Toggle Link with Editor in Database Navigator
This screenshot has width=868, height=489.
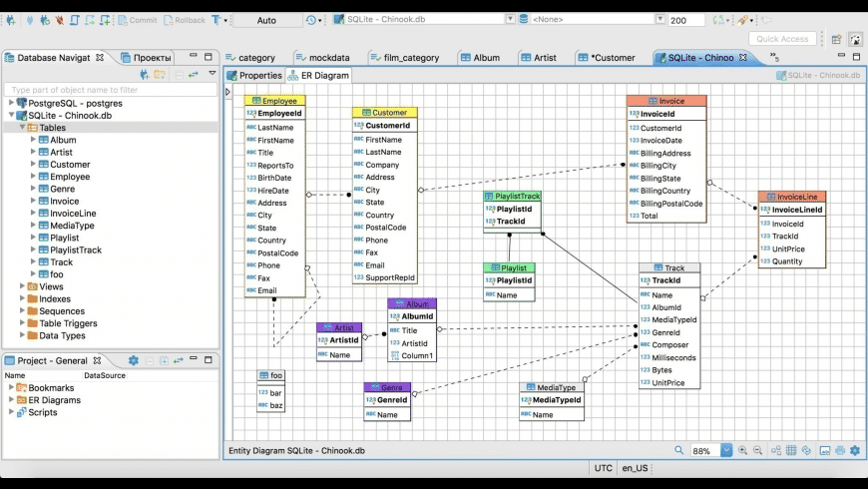(x=194, y=74)
